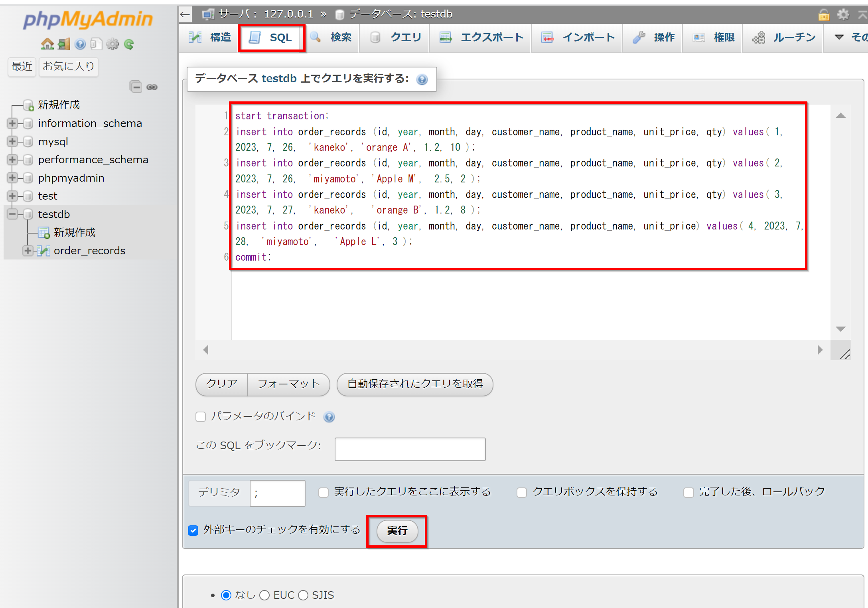Click the 新規作成 database icon at tree top

point(28,105)
